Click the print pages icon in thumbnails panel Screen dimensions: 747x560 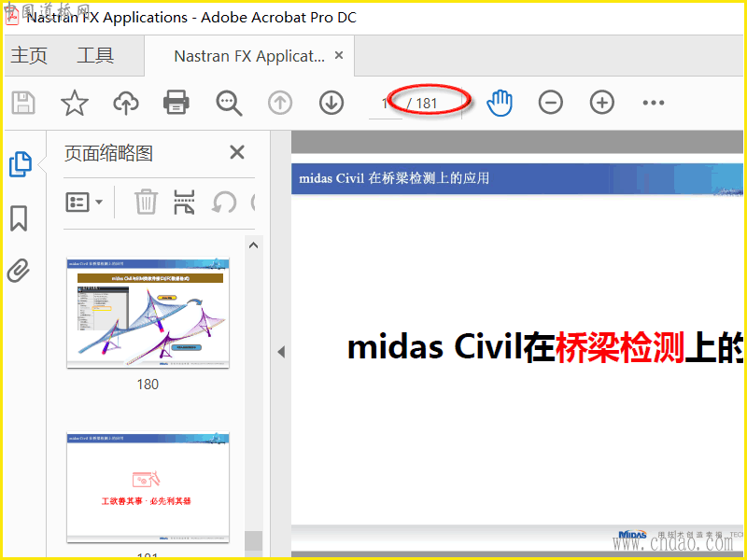point(184,202)
